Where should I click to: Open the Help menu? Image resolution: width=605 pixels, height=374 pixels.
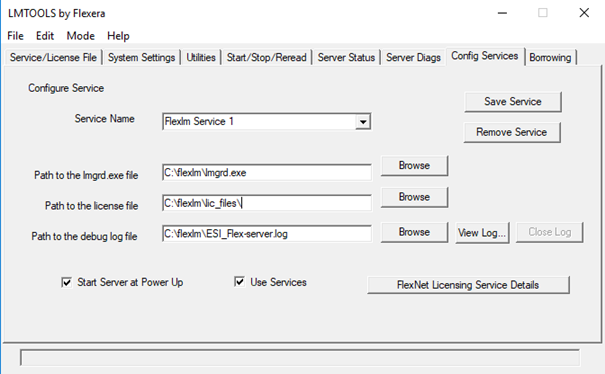pyautogui.click(x=118, y=36)
